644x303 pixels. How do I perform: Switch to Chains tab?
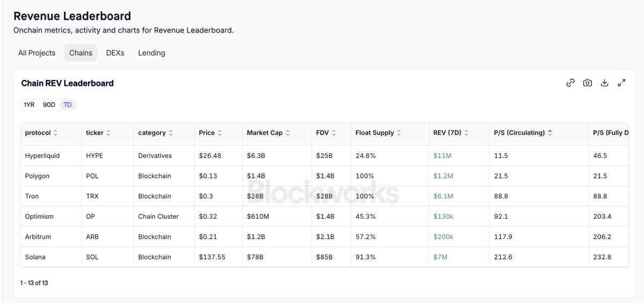tap(80, 53)
